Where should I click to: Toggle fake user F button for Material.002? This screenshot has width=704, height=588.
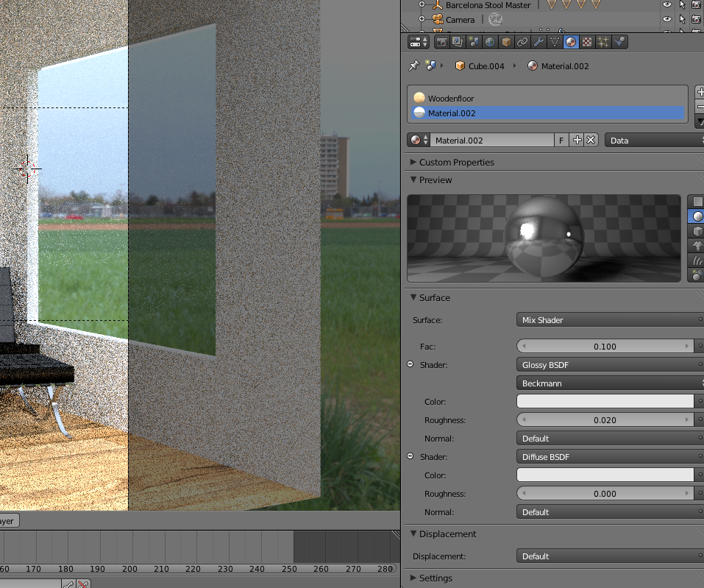(x=561, y=141)
